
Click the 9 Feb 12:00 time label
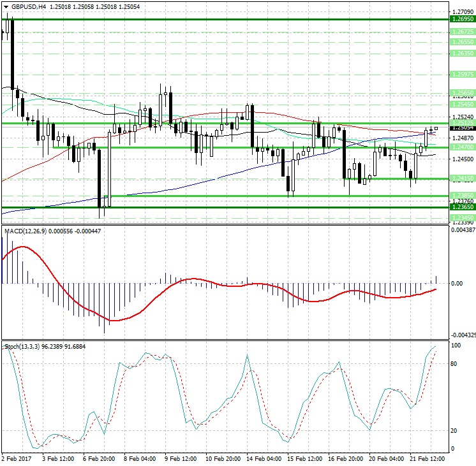point(181,458)
